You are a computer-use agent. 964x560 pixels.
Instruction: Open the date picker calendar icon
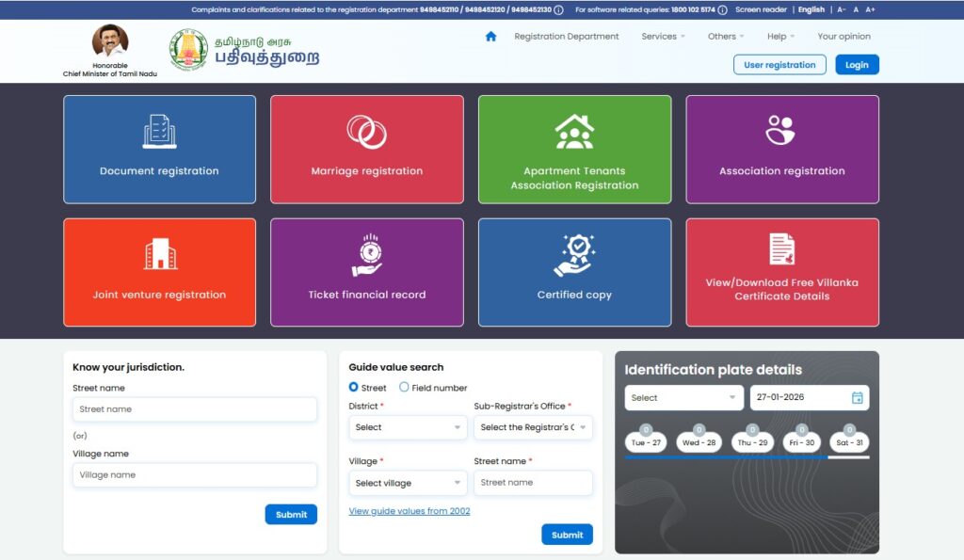tap(857, 397)
